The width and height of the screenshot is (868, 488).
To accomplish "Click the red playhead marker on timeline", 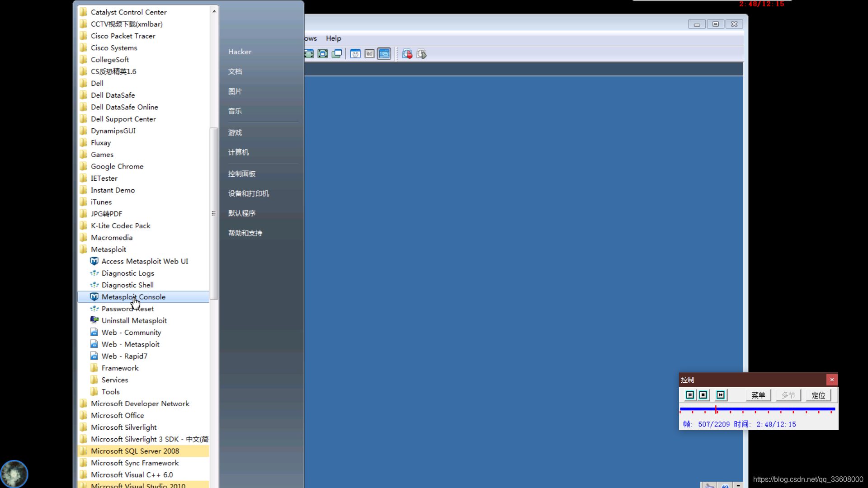I will pyautogui.click(x=716, y=409).
